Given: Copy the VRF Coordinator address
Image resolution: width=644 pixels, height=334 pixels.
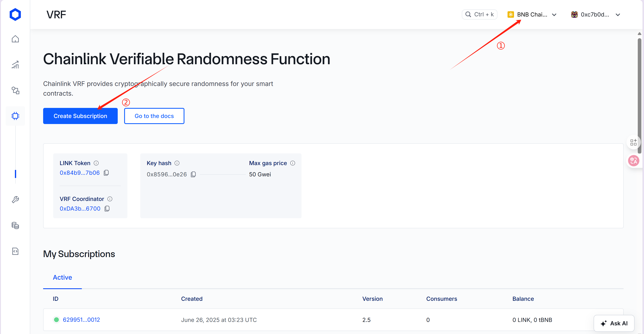Looking at the screenshot, I should click(x=107, y=208).
